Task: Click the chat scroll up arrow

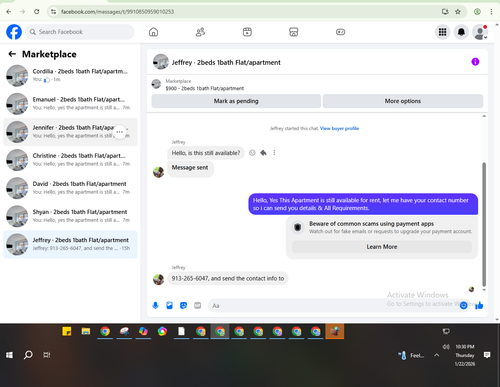Action: click(484, 116)
